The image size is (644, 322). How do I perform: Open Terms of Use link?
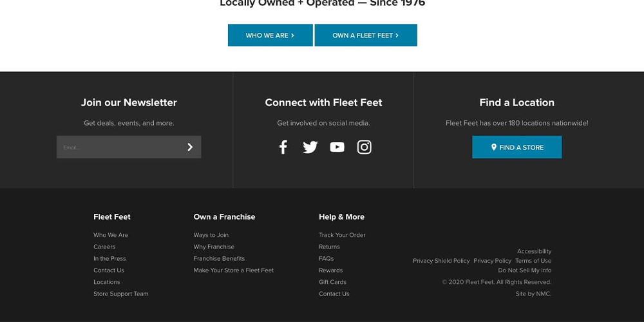[x=533, y=261]
